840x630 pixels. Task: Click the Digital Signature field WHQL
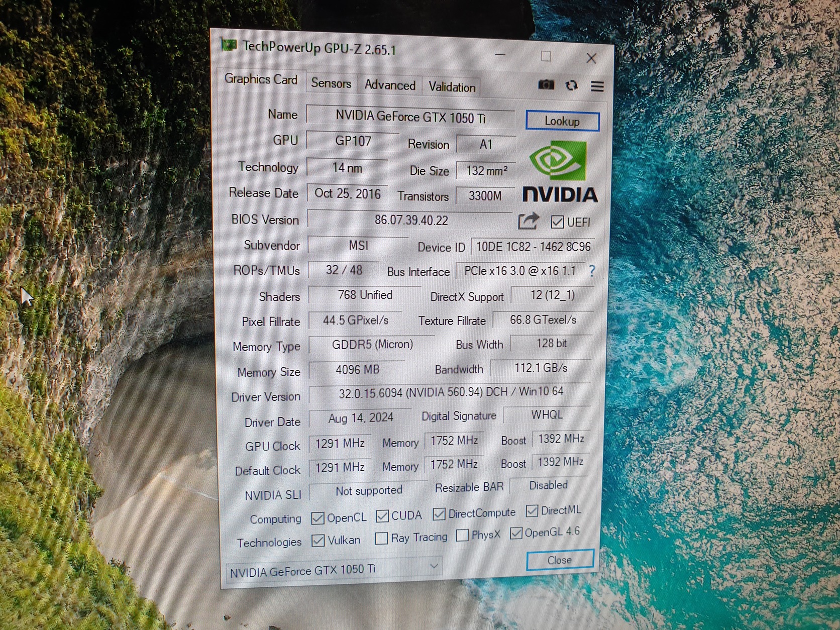(547, 415)
